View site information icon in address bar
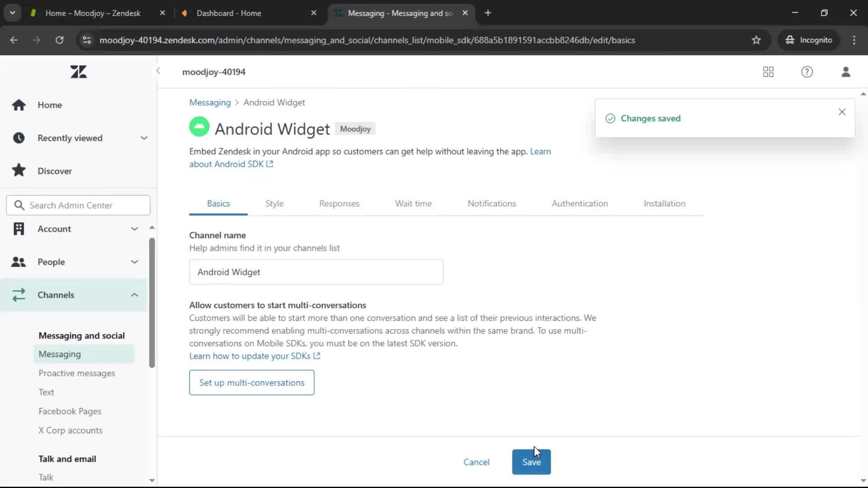This screenshot has width=868, height=488. tap(87, 40)
